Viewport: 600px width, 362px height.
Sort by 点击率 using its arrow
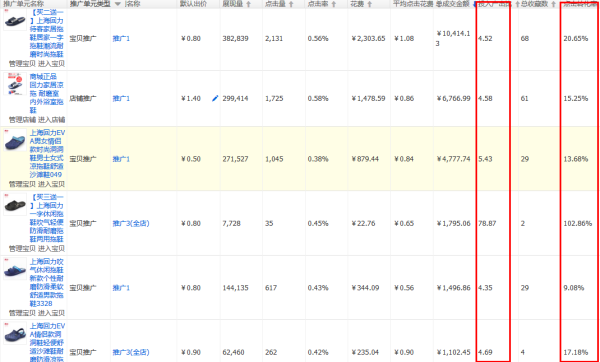334,4
